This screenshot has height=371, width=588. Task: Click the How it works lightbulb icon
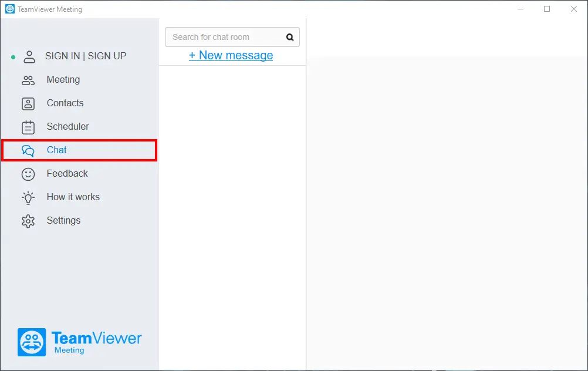pos(28,198)
